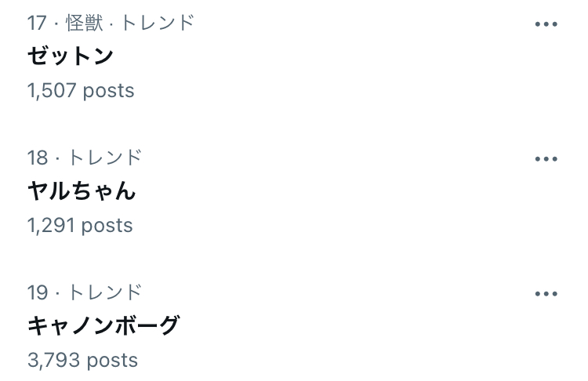Click the 怪獣 category label

pos(85,23)
